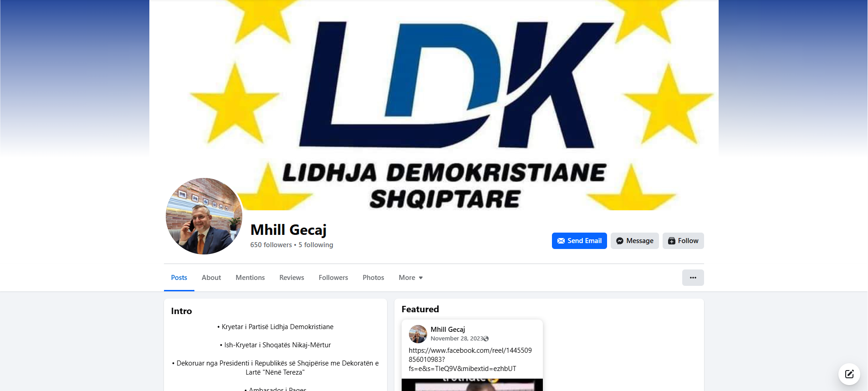Click the 5 following link
This screenshot has height=391, width=868.
316,245
